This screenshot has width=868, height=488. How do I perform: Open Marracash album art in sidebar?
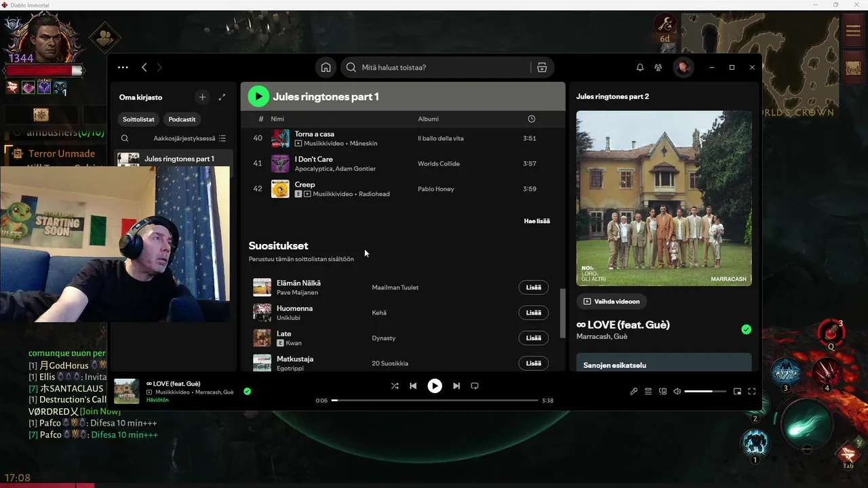pos(664,198)
